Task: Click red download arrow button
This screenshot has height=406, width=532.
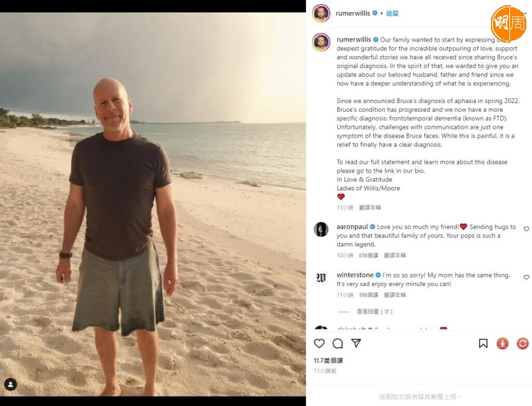Action: 502,344
